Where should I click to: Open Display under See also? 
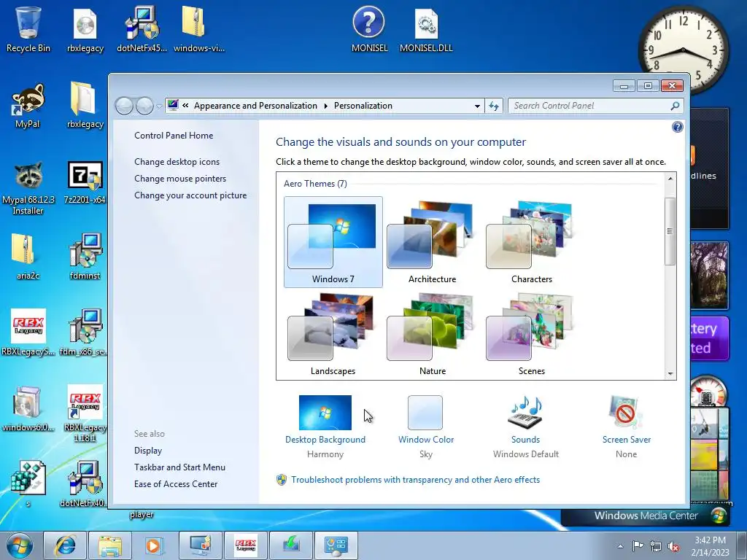tap(148, 451)
